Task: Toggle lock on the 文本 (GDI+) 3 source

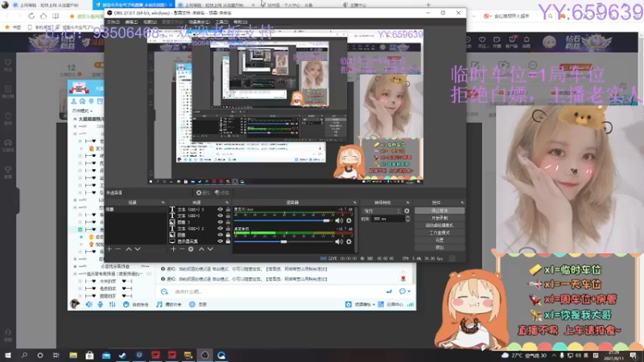Action: click(x=228, y=210)
